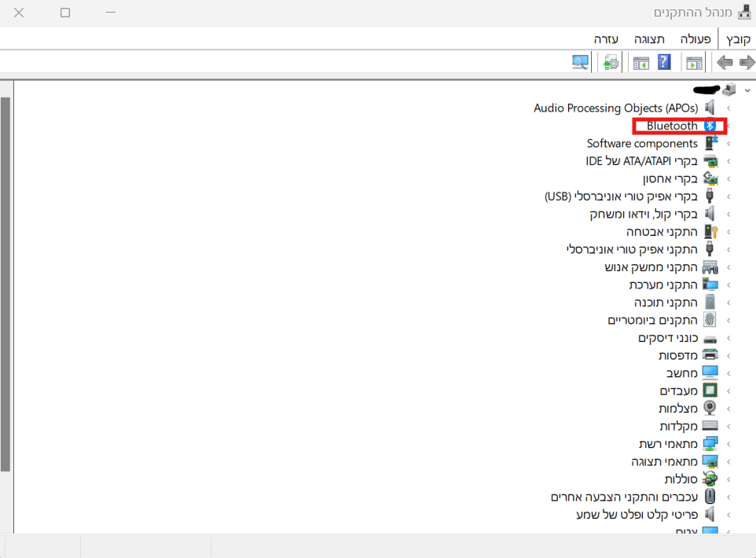Maximize the Device Manager window
This screenshot has width=756, height=558.
click(x=65, y=13)
